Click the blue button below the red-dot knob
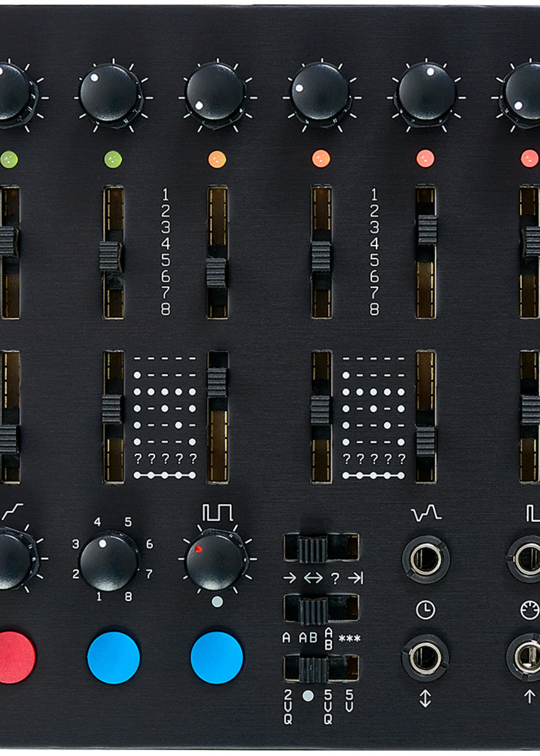540x756 pixels. tap(217, 658)
